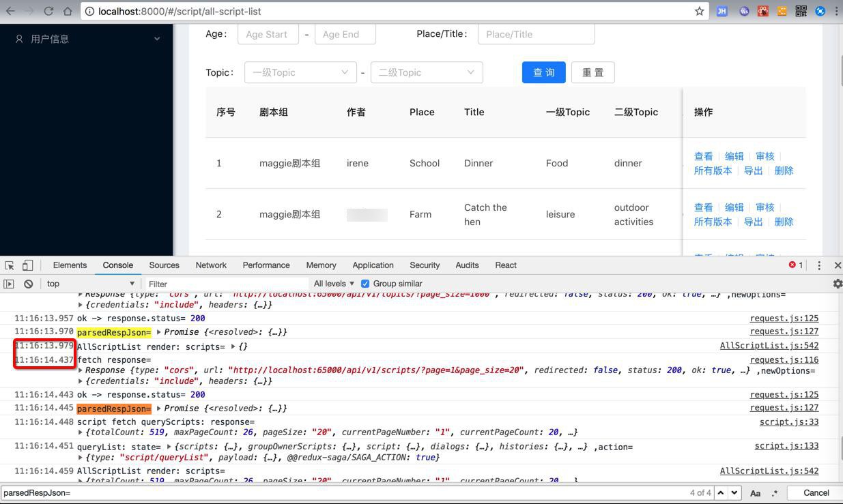
Task: Go to browser home page icon
Action: point(68,11)
